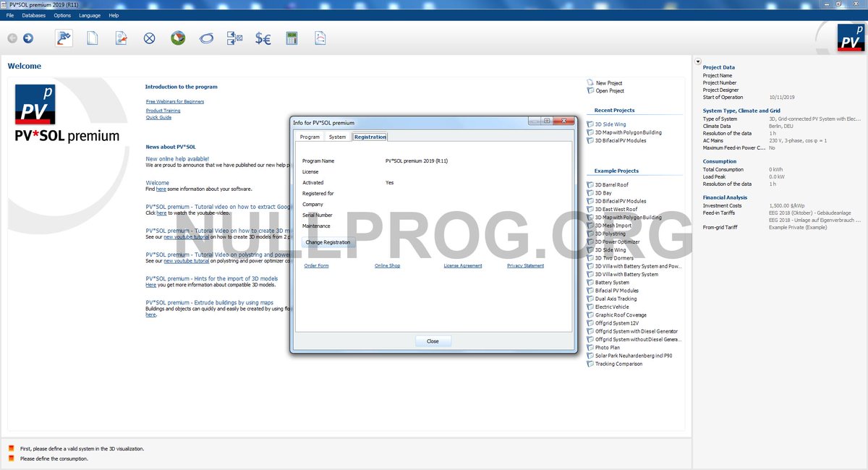Open the Order Form link

click(x=317, y=266)
